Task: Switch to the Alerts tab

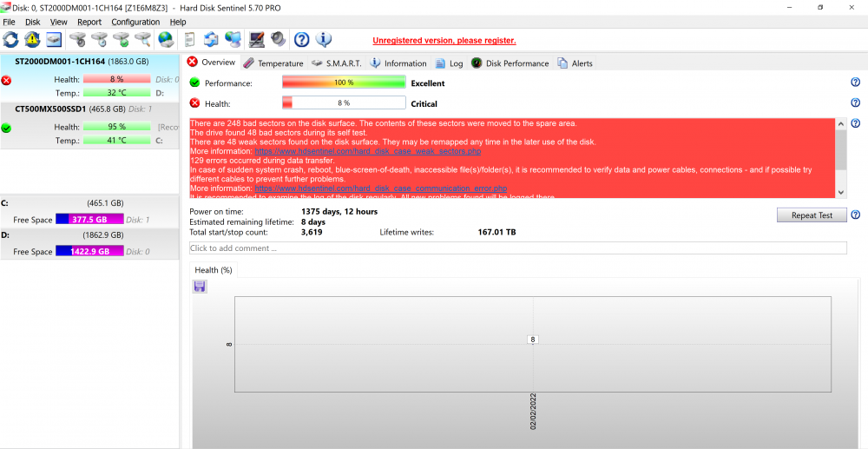Action: pyautogui.click(x=575, y=63)
